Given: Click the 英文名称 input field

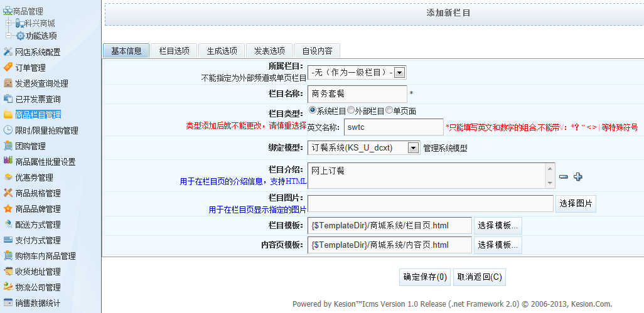Looking at the screenshot, I should click(394, 127).
